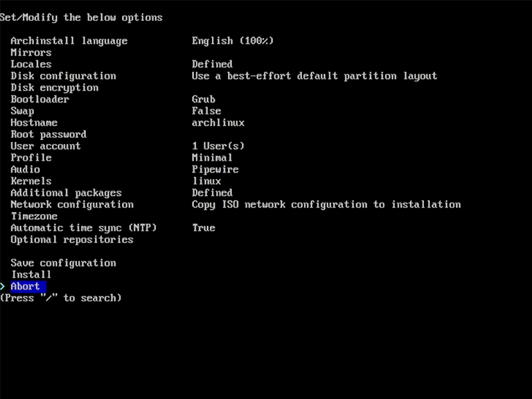Open the Bootloader option
532x399 pixels.
(x=39, y=99)
